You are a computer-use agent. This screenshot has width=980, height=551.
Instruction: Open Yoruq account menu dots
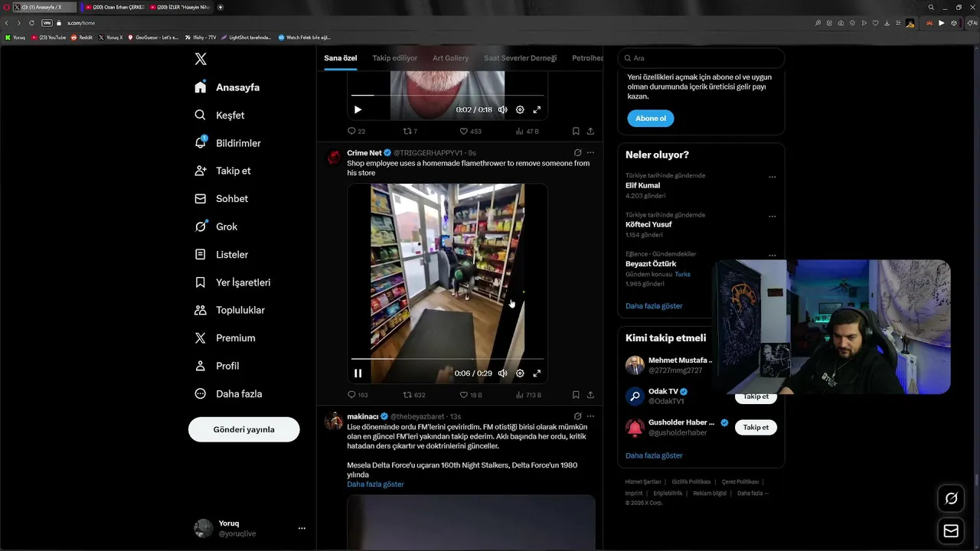point(302,528)
